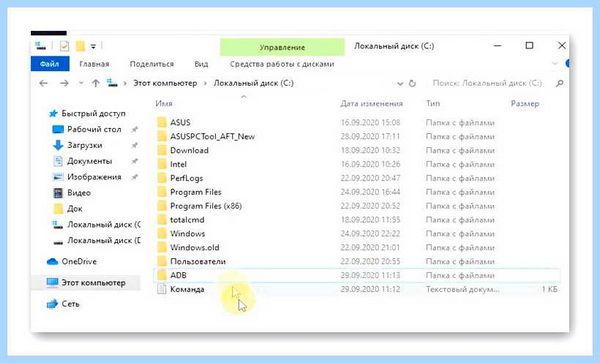Image resolution: width=600 pixels, height=363 pixels.
Task: Switch to the Главная ribbon tab
Action: [94, 64]
